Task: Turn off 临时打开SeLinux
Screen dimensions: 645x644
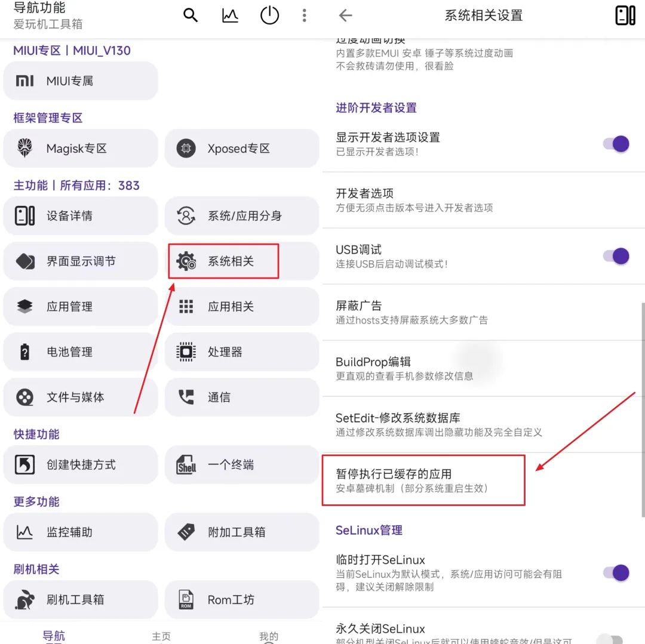Action: (615, 572)
